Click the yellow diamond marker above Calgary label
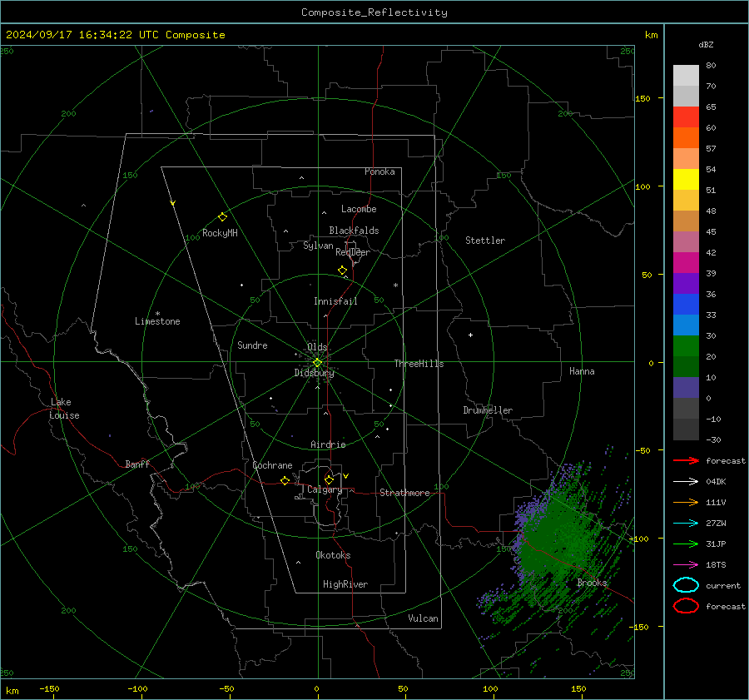The height and width of the screenshot is (700, 749). pyautogui.click(x=329, y=479)
